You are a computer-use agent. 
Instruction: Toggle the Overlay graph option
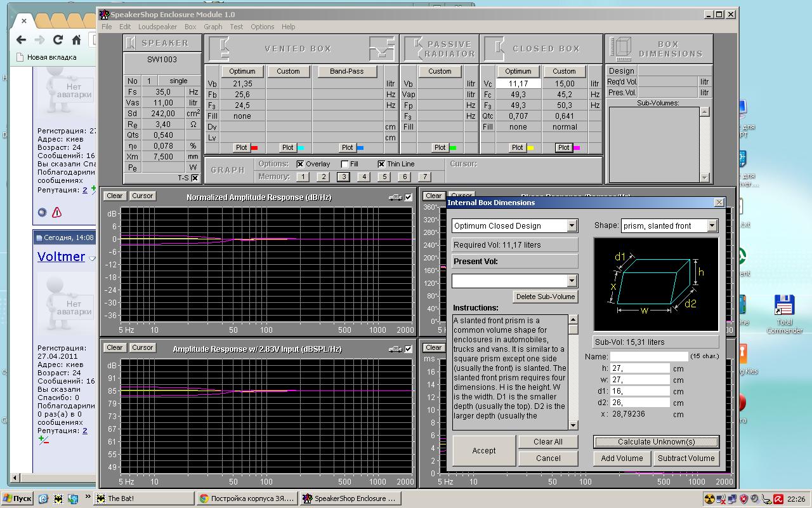(x=301, y=164)
